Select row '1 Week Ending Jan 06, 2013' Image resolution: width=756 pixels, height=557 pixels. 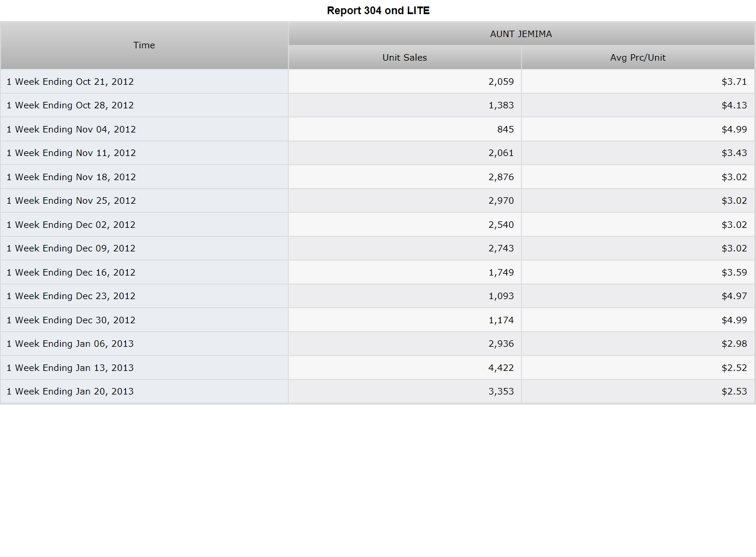[377, 344]
